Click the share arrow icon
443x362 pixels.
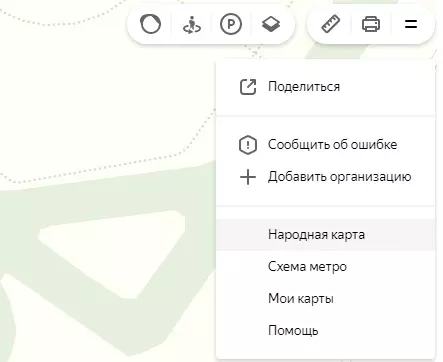(248, 87)
